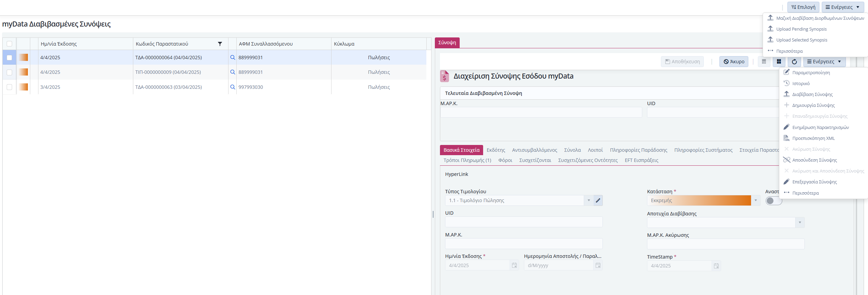Open calendar for Ημερομηνία Αποστολής field
Image resolution: width=868 pixels, height=295 pixels.
tap(598, 265)
